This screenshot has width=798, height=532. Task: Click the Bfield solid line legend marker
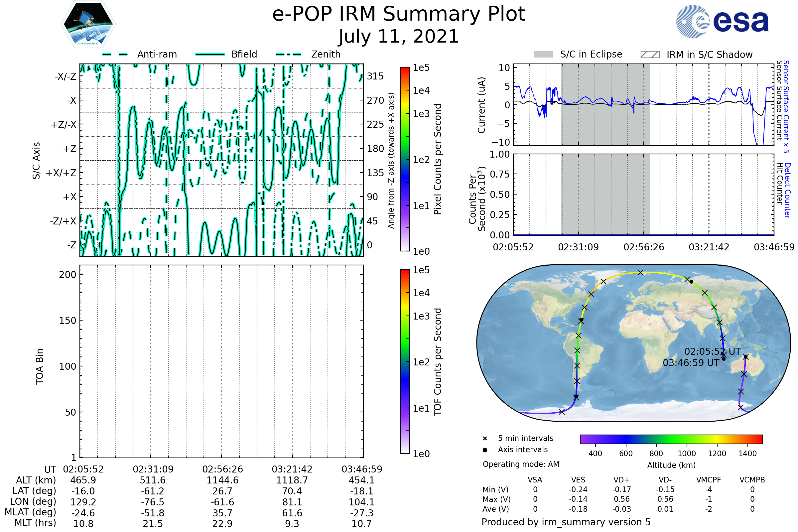tap(210, 54)
